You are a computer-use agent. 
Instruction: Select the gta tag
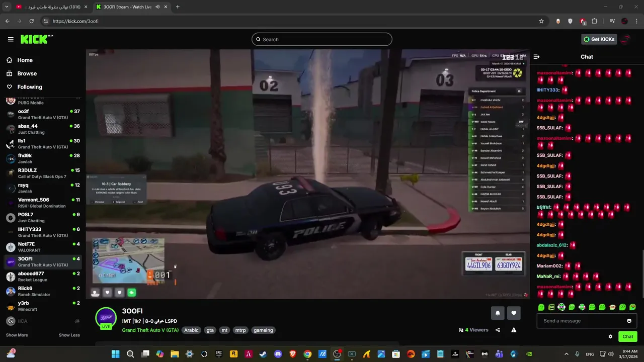coord(210,330)
